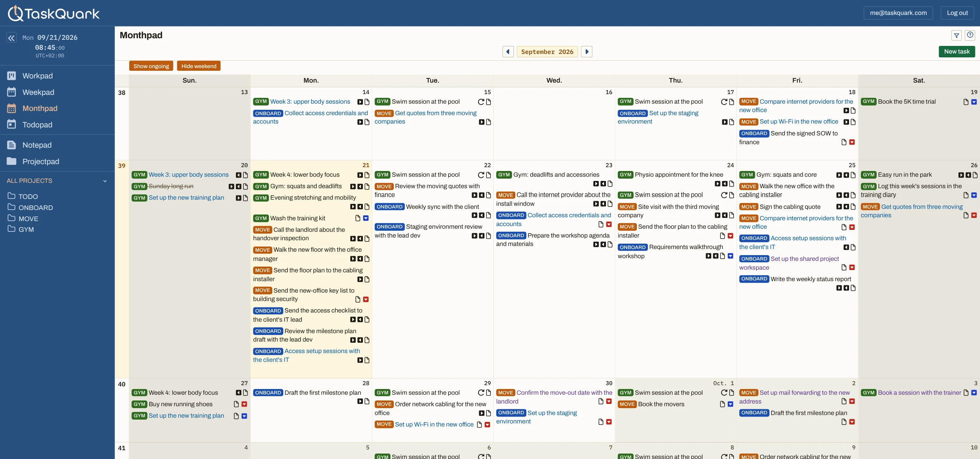Click the left-arrow icon on 'Gym: squats and deadlifts'

point(360,187)
